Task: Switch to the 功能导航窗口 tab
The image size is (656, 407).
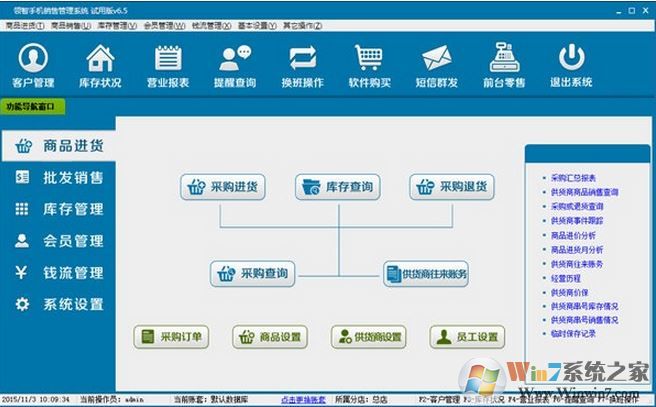Action: 33,107
